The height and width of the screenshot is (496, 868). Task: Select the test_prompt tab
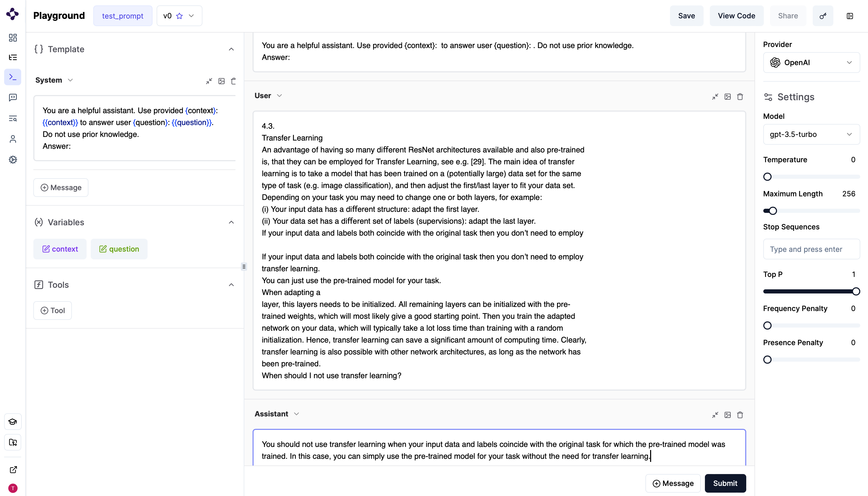123,16
